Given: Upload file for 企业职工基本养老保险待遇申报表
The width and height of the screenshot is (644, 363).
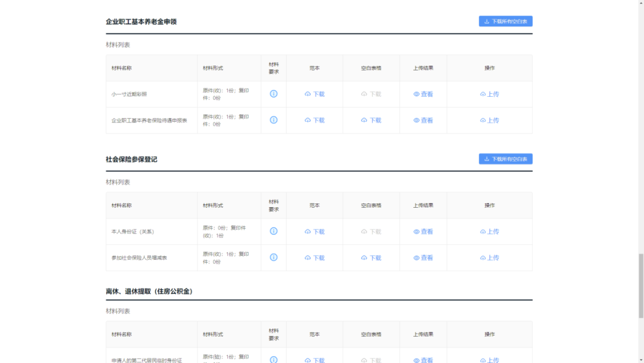Looking at the screenshot, I should (489, 121).
